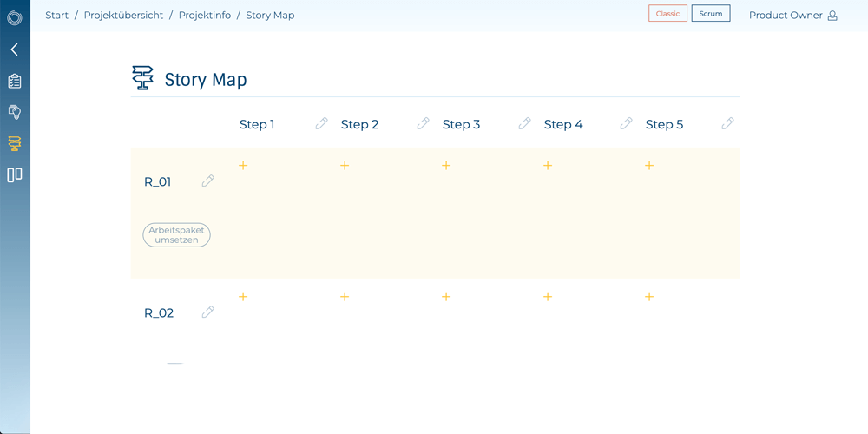Click the Arbeitspaket umsetzen button
The height and width of the screenshot is (434, 868).
(x=176, y=235)
